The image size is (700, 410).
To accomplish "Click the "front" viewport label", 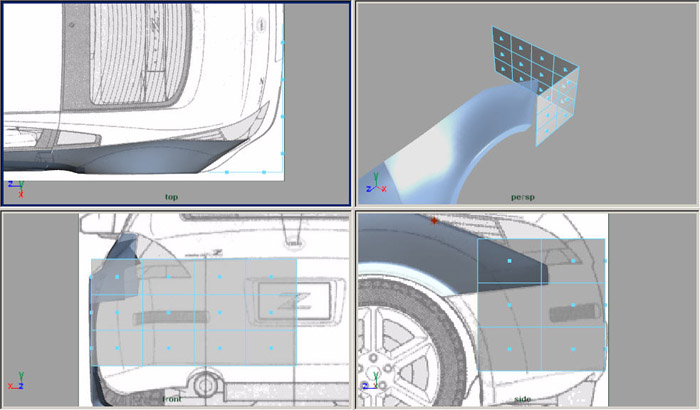I will pos(172,398).
